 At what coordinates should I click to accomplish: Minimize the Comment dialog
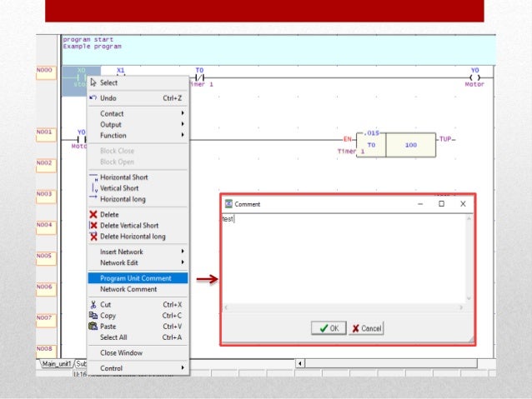420,204
